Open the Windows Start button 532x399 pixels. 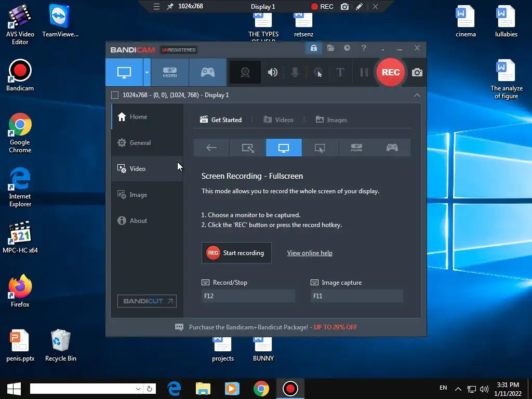coord(14,389)
